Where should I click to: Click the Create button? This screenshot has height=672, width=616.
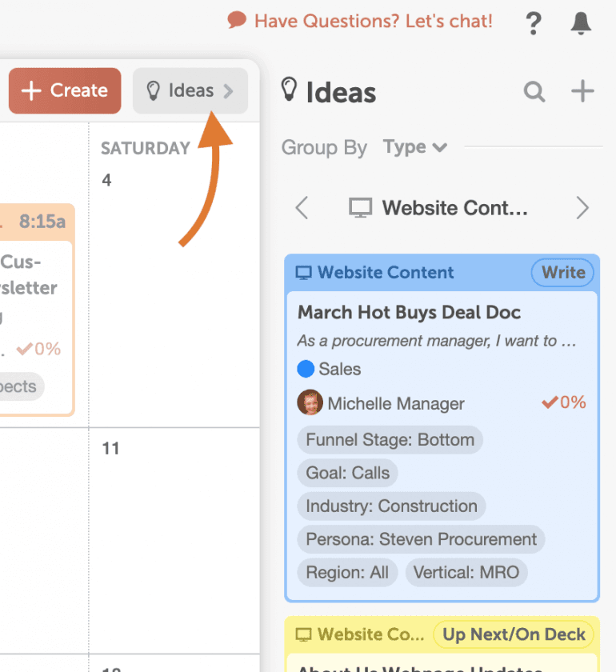point(65,91)
